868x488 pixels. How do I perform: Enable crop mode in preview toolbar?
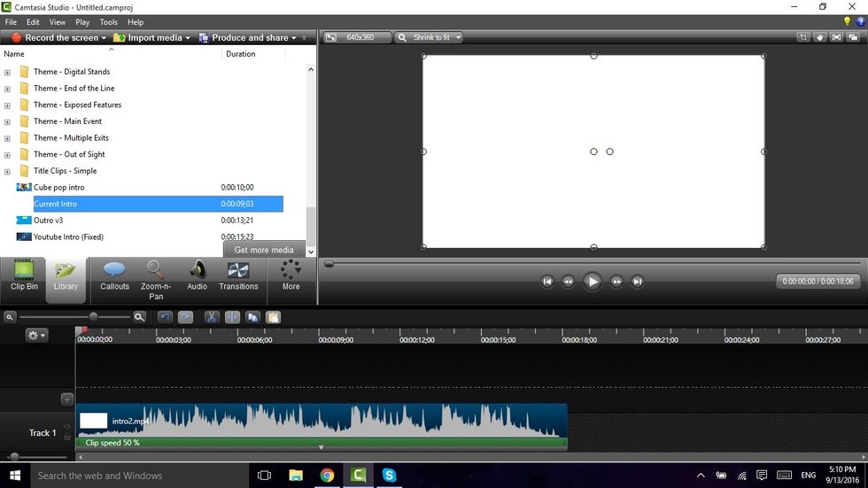click(802, 37)
